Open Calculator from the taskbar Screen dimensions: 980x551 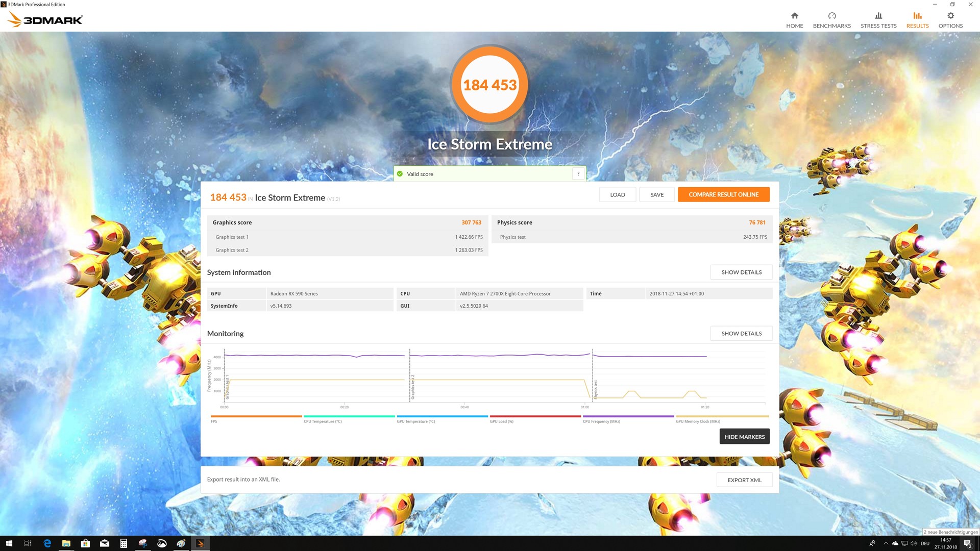(124, 543)
